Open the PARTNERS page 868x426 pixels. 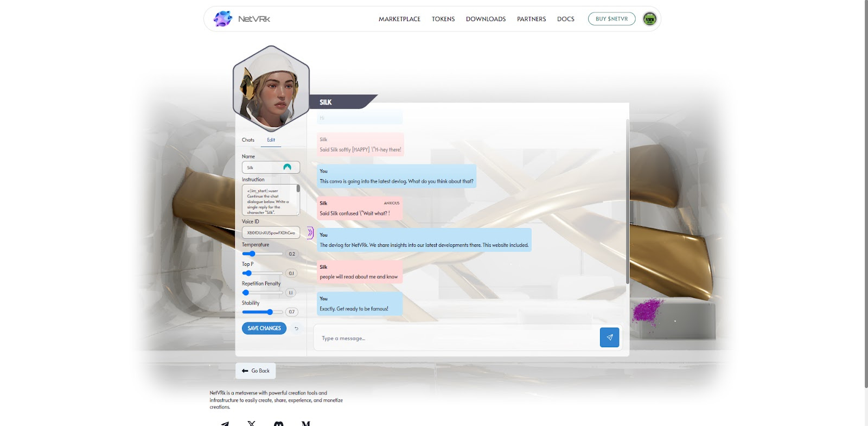pyautogui.click(x=531, y=19)
